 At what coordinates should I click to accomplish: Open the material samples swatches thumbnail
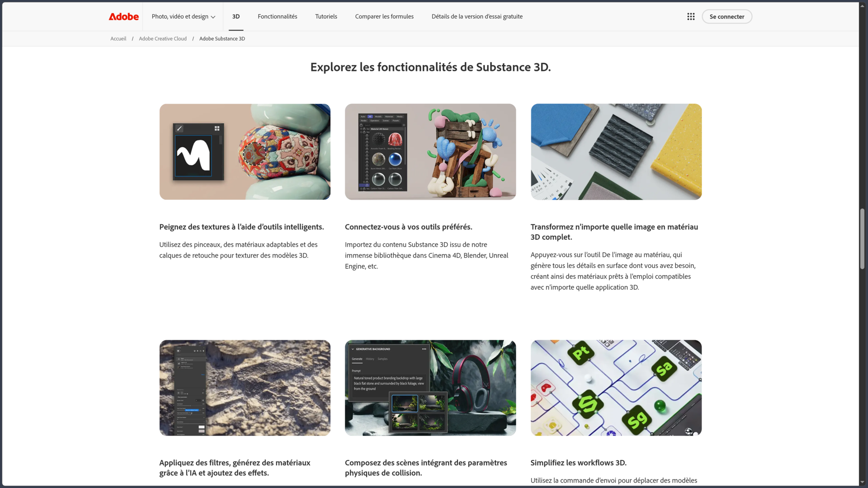616,152
